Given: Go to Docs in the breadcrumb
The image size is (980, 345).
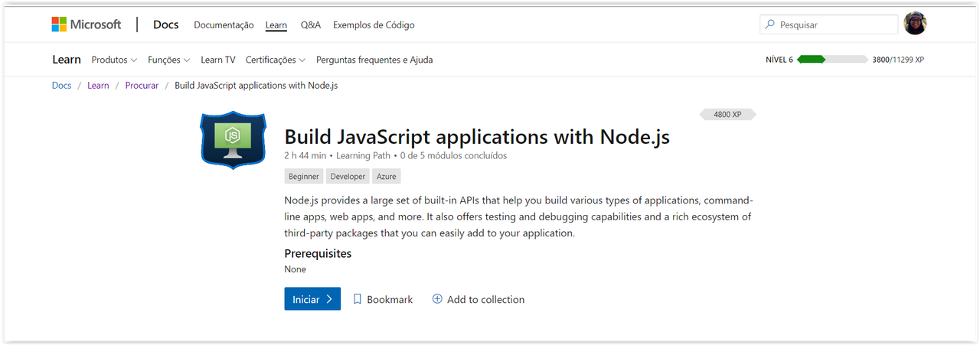Looking at the screenshot, I should pos(61,86).
